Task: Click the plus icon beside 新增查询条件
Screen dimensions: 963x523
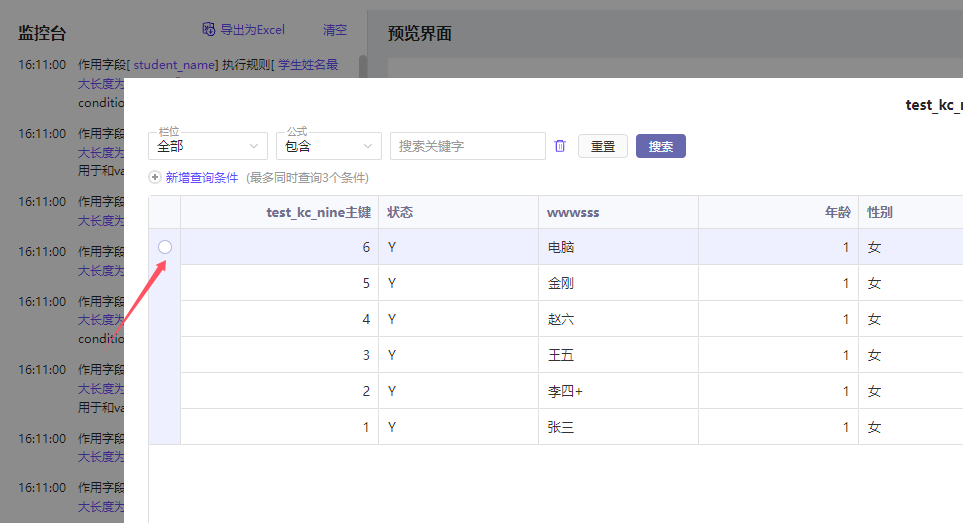Action: coord(155,177)
